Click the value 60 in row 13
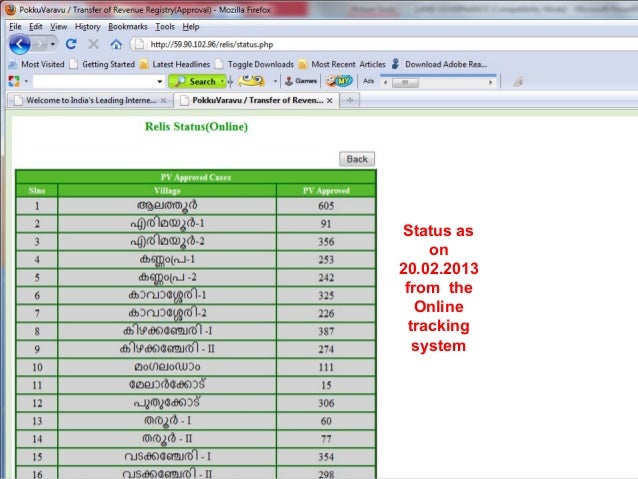The image size is (638, 479). 326,421
